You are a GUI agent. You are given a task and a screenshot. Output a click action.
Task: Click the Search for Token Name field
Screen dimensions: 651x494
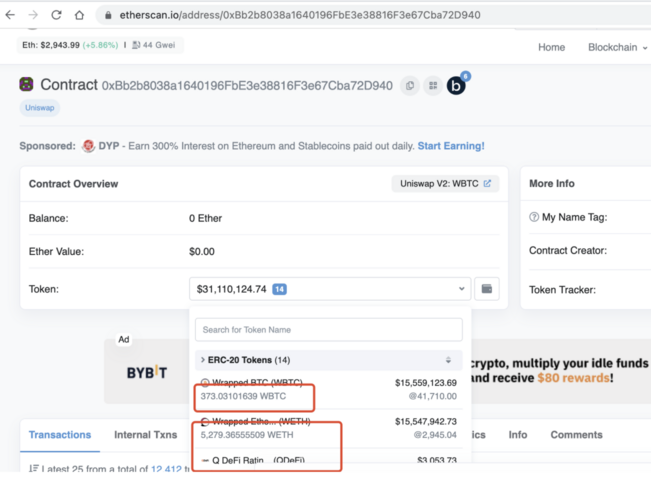pos(328,329)
